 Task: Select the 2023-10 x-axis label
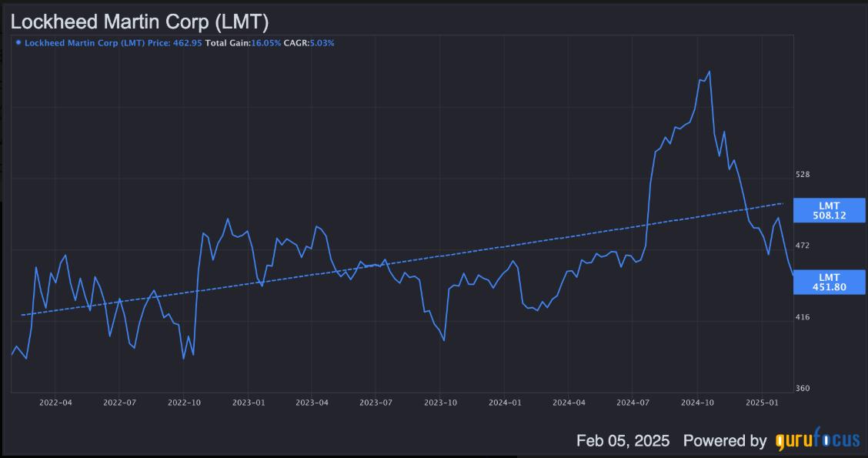coord(441,403)
